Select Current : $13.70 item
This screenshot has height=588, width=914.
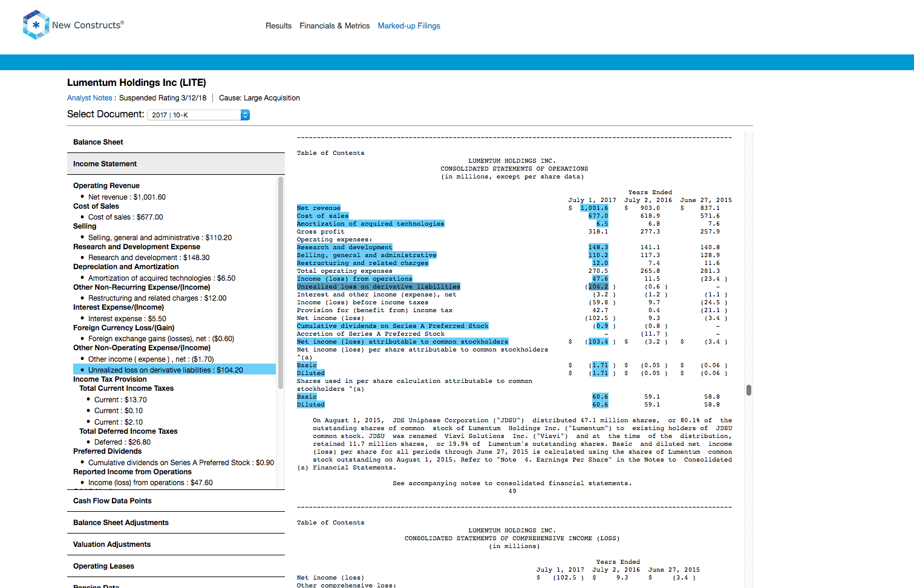120,400
